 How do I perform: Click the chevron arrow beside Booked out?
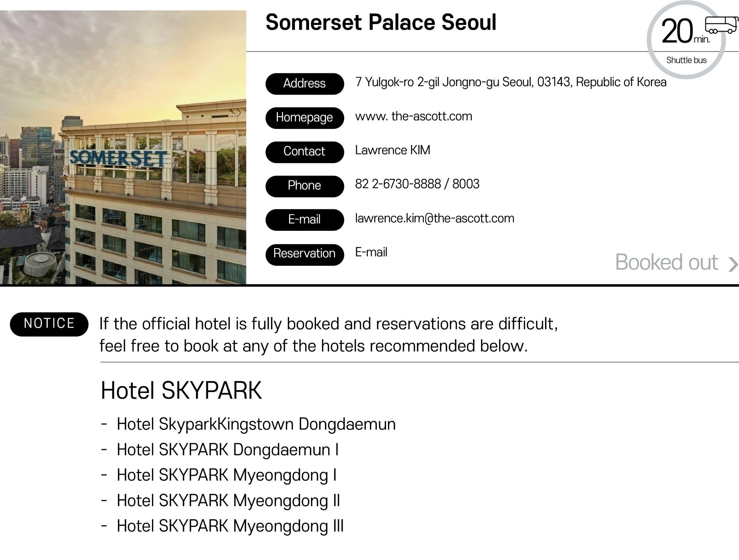tap(733, 264)
